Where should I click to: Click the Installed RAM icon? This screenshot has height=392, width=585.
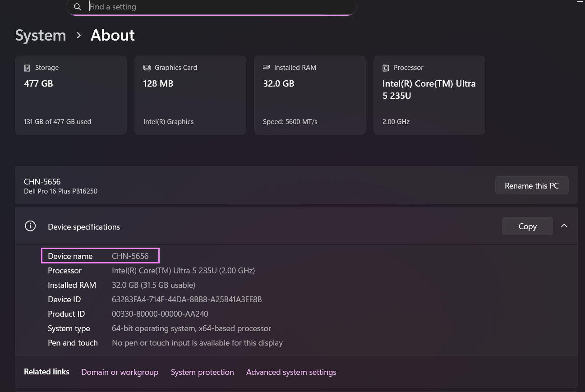(267, 67)
